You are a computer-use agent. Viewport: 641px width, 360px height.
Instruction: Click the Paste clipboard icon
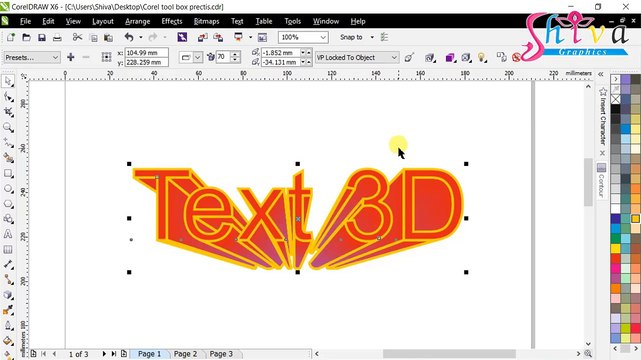[108, 38]
